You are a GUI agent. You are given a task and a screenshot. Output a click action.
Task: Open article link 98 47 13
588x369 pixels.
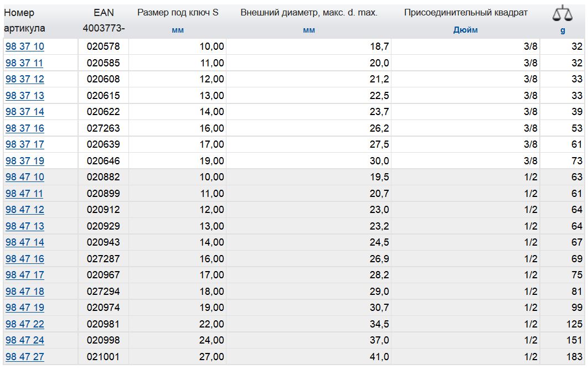(x=25, y=226)
